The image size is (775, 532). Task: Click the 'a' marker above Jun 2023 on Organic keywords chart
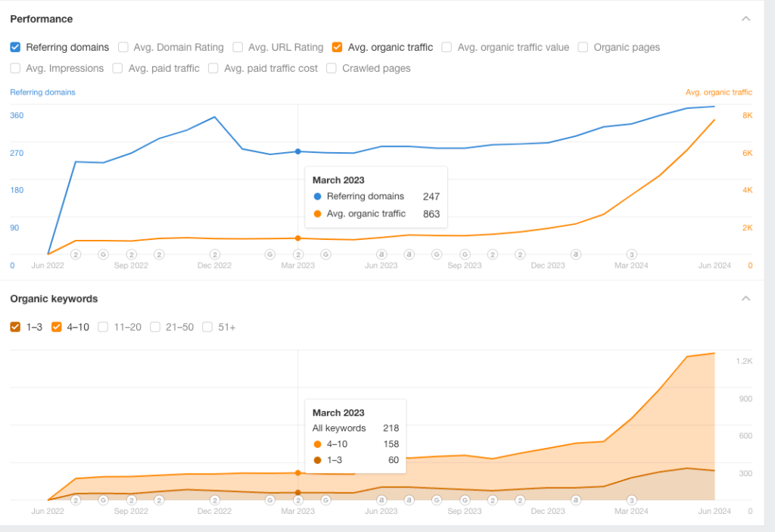(381, 499)
